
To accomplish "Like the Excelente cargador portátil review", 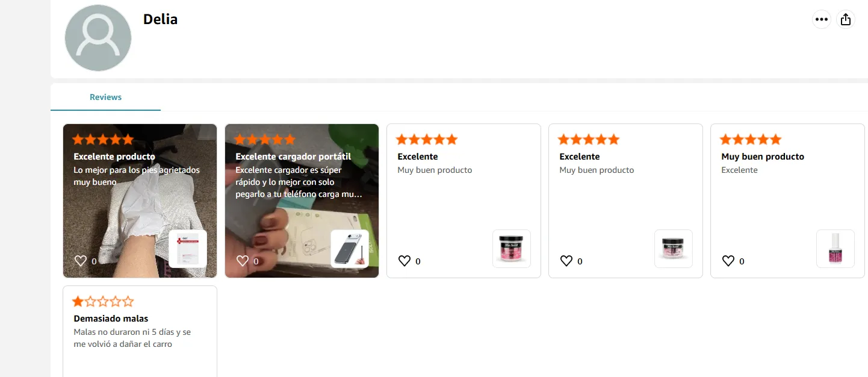I will click(243, 261).
